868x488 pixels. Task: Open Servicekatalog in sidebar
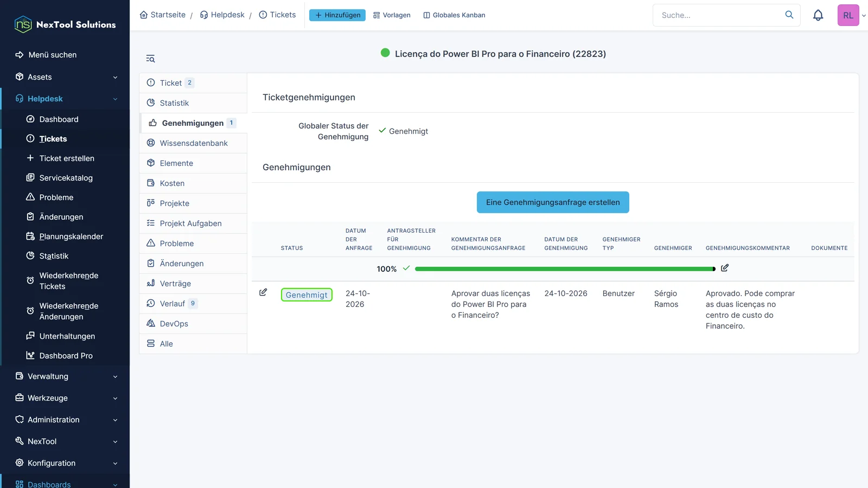tap(65, 178)
